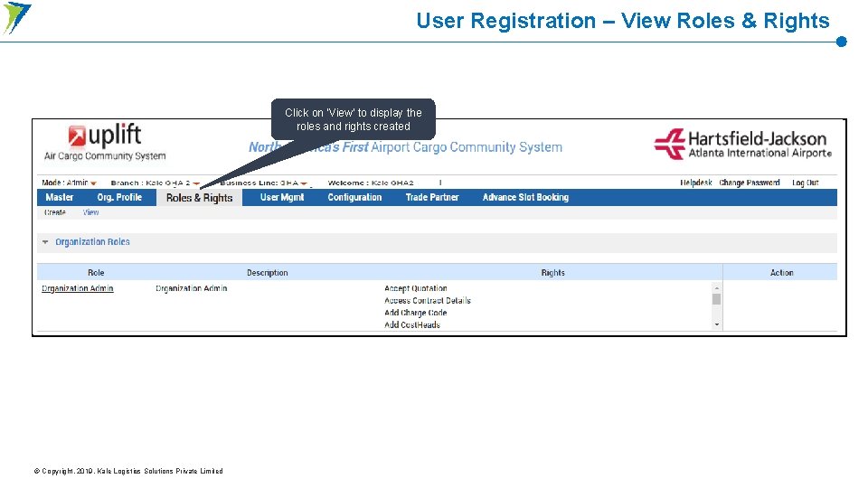Click the Organization Admin description cell
The height and width of the screenshot is (488, 868).
192,288
